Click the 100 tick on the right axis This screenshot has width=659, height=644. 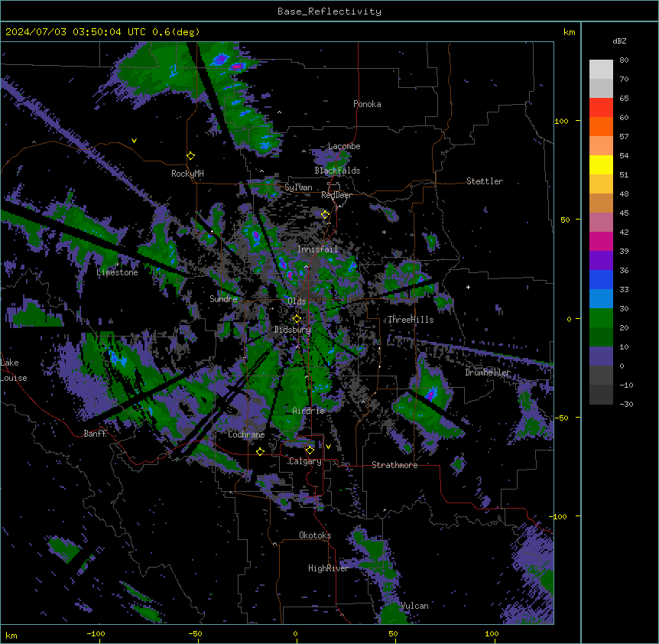pyautogui.click(x=561, y=121)
